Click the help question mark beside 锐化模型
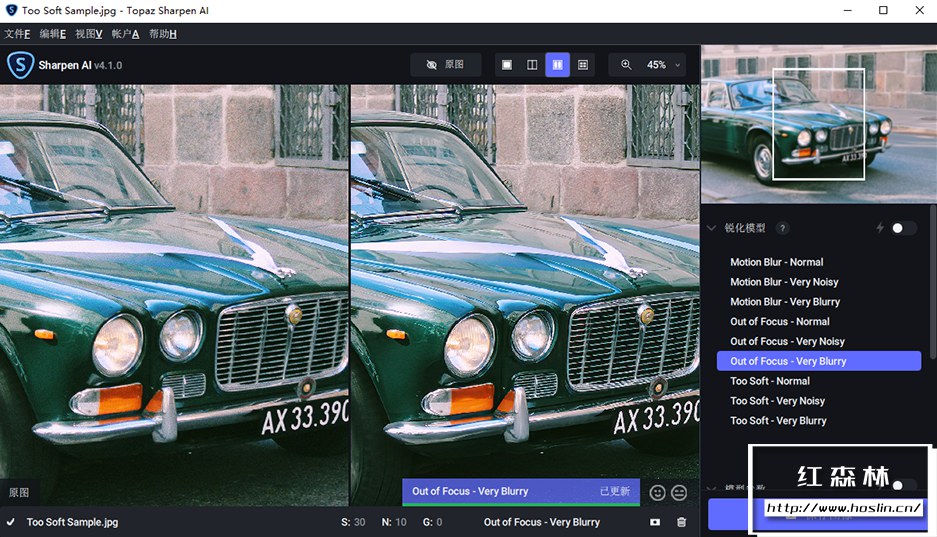This screenshot has height=537, width=937. click(x=783, y=228)
